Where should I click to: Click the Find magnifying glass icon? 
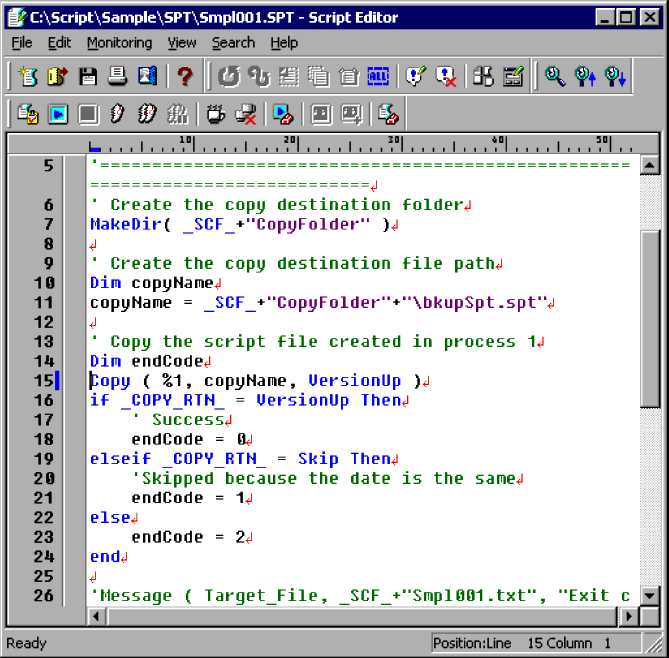(x=555, y=76)
